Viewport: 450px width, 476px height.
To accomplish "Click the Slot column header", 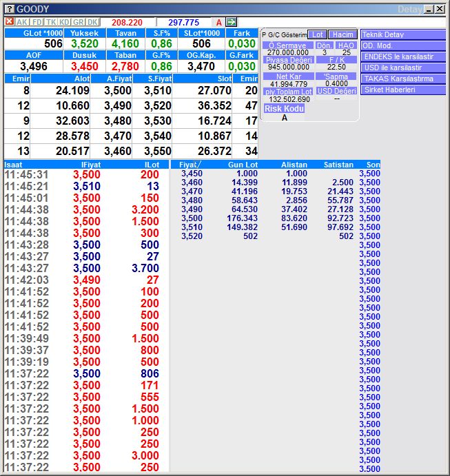I will (202, 79).
